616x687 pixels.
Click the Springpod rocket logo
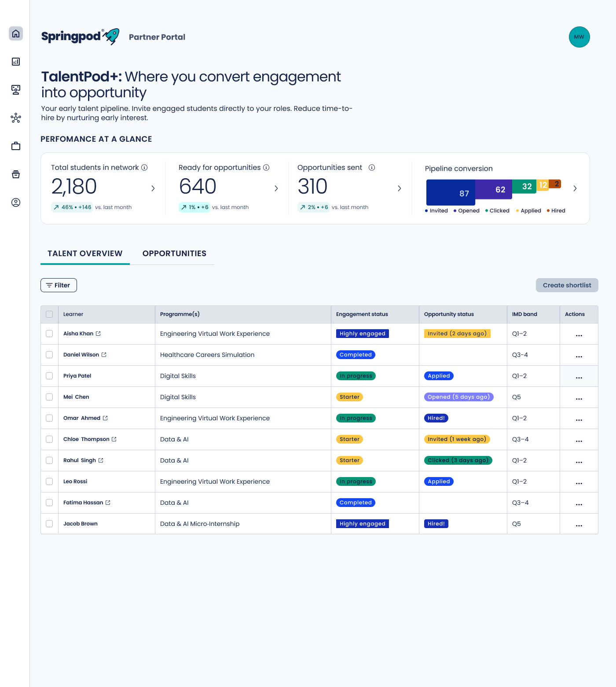(80, 37)
